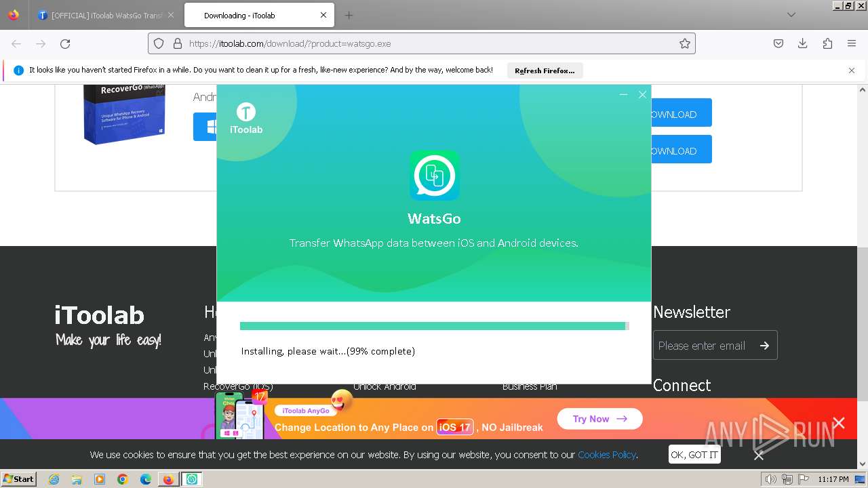The image size is (868, 488).
Task: Open the Firefox hamburger menu
Action: 852,43
